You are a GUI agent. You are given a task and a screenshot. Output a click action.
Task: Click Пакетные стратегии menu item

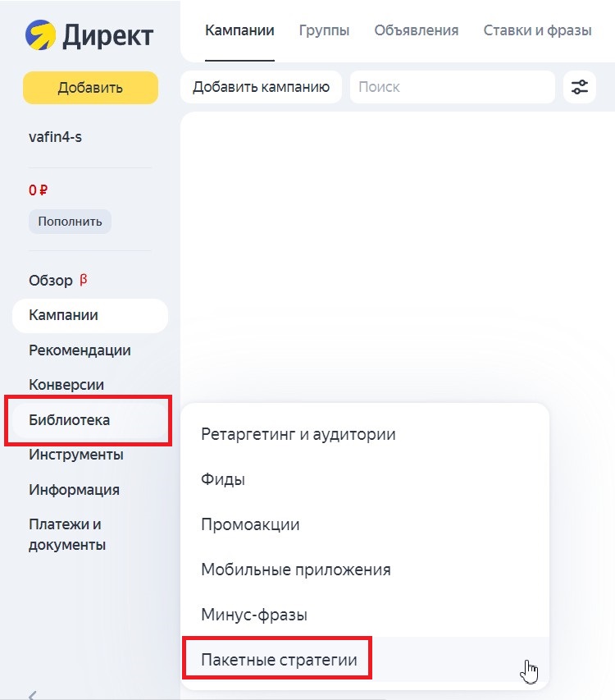[x=279, y=659]
